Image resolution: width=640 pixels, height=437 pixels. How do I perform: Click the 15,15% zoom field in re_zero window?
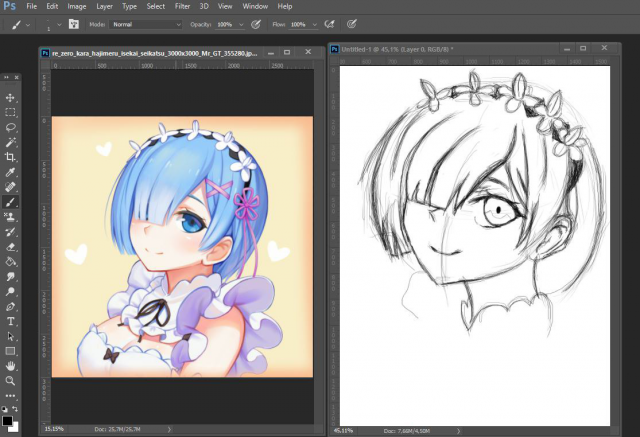point(55,429)
